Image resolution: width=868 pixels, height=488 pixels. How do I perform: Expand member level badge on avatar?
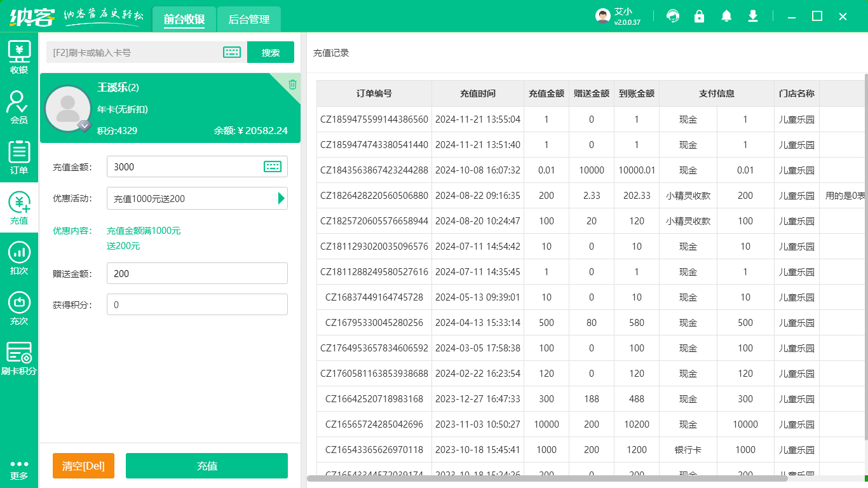84,126
